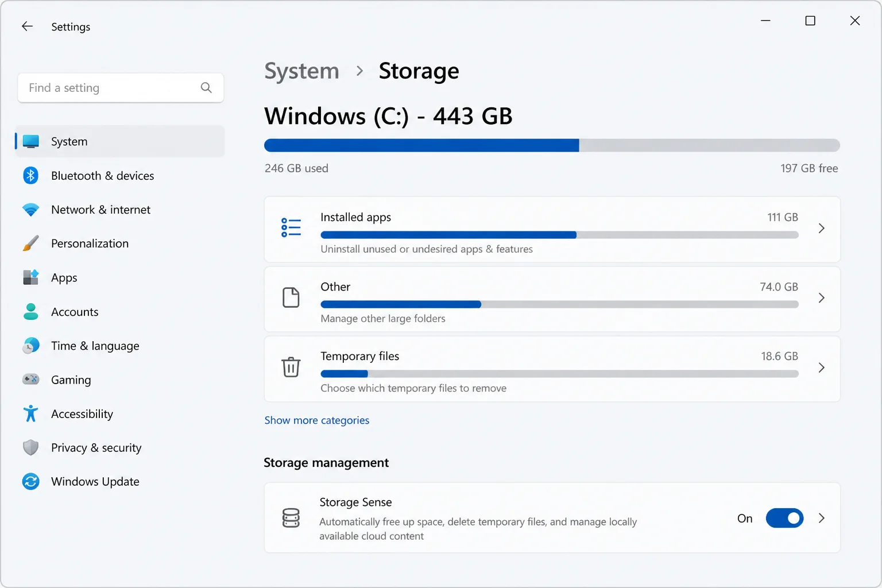This screenshot has height=588, width=882.
Task: Click the Accessibility figure icon
Action: [x=31, y=413]
